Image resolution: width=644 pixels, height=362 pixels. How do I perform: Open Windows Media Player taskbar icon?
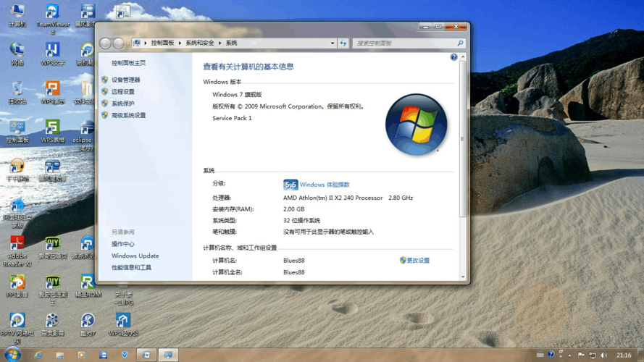[81, 355]
